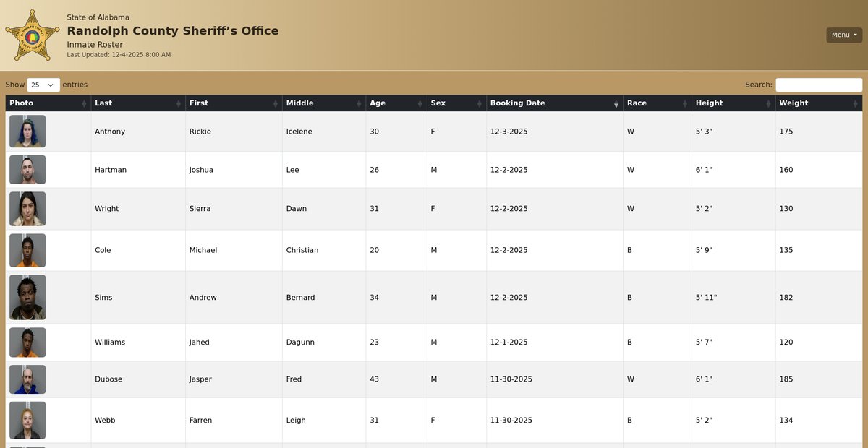Open Rickie Anthony's mugshot photo

tap(27, 132)
